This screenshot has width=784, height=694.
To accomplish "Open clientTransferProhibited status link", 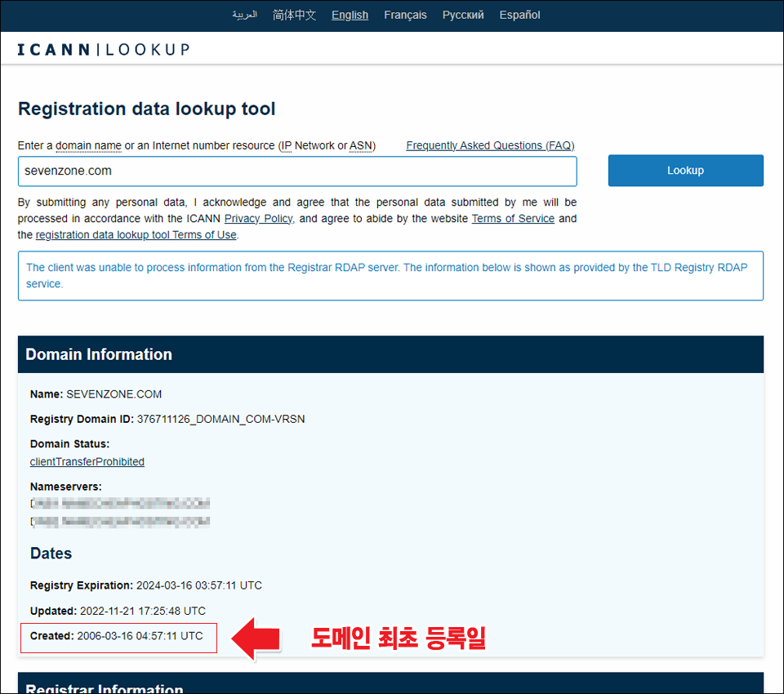I will click(87, 461).
